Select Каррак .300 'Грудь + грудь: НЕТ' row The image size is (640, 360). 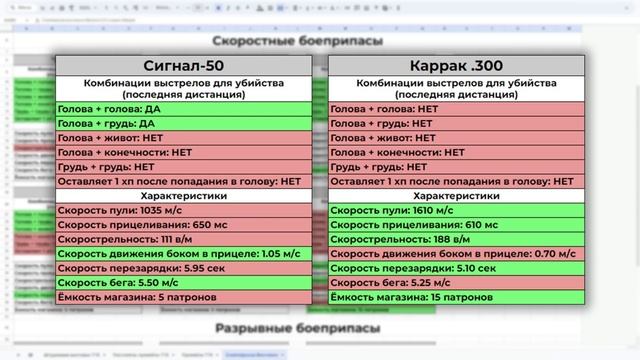coord(456,167)
